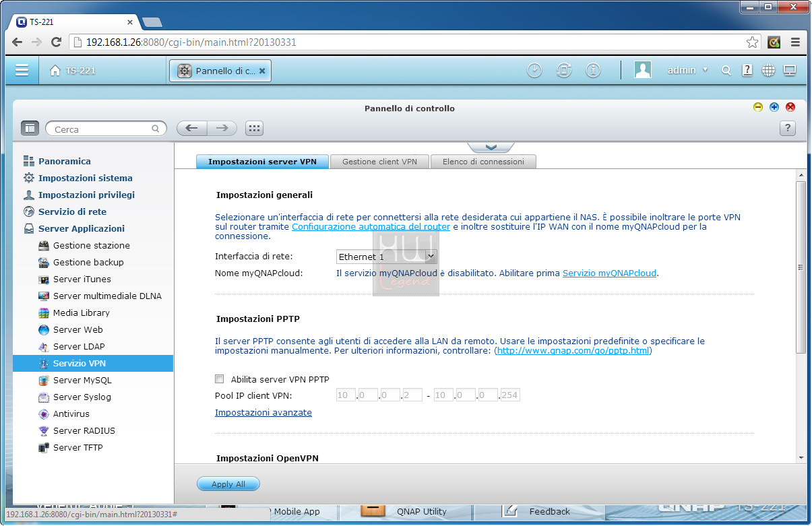The width and height of the screenshot is (812, 526).
Task: Open the event notifications info icon
Action: pos(593,70)
